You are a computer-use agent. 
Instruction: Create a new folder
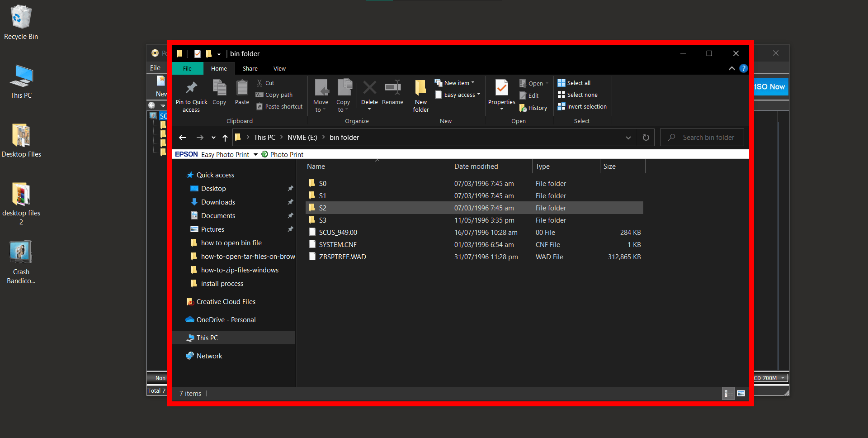click(x=420, y=95)
